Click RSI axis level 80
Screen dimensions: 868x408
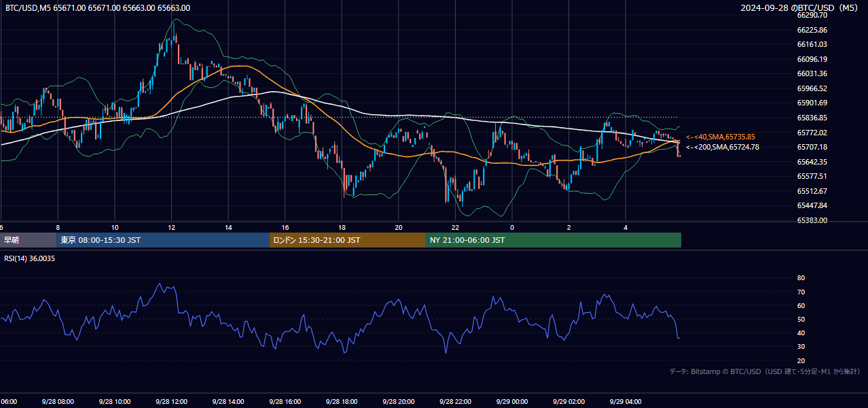coord(801,278)
